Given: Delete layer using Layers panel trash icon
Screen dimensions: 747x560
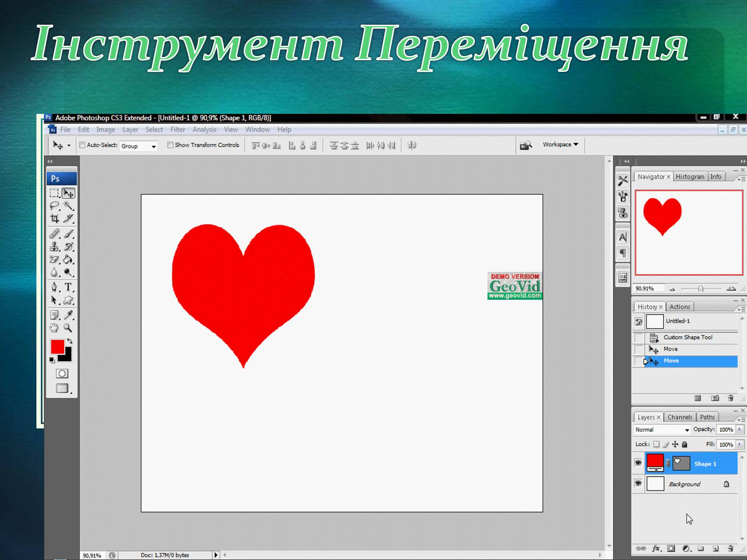Looking at the screenshot, I should point(731,549).
